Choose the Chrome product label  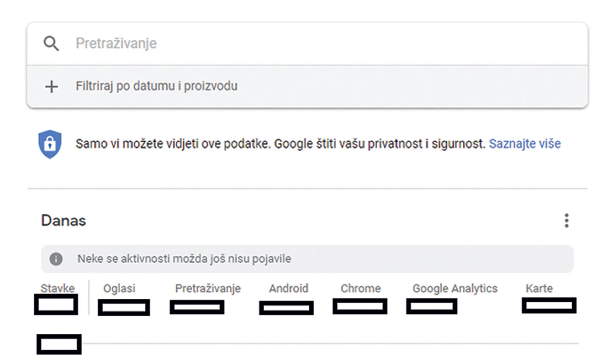(360, 289)
